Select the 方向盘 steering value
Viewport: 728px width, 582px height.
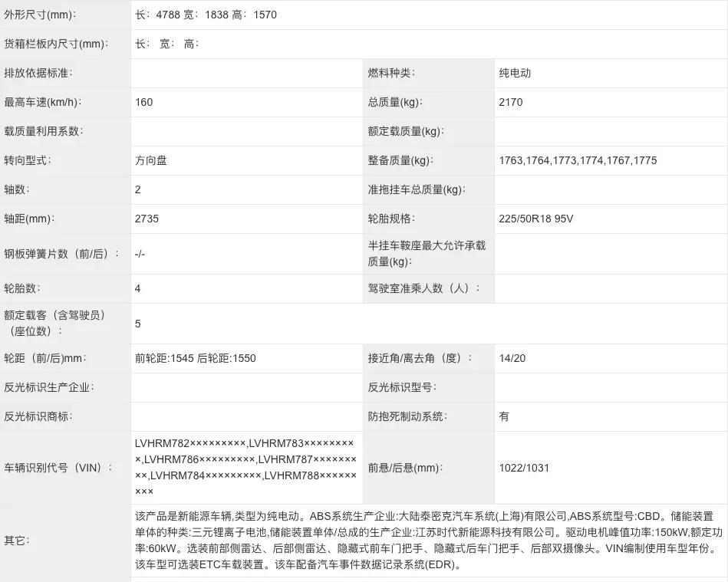[151, 160]
